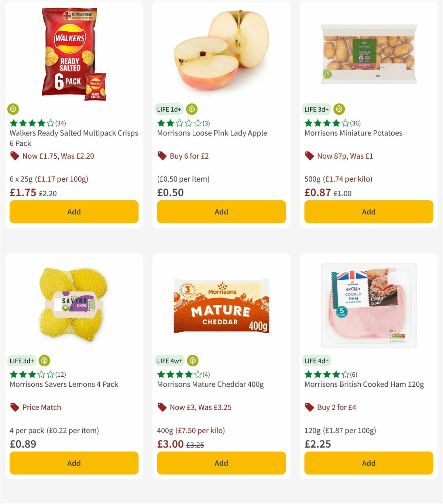Click the red tag icon beside Buy 6 for £2
The width and height of the screenshot is (443, 504).
162,156
